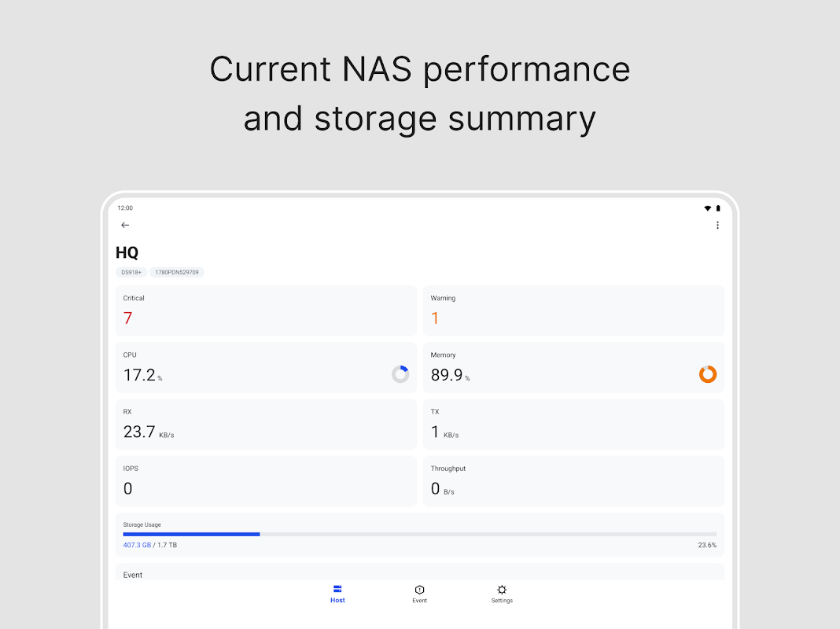Open the IOPS metric card
840x629 pixels.
(x=266, y=480)
